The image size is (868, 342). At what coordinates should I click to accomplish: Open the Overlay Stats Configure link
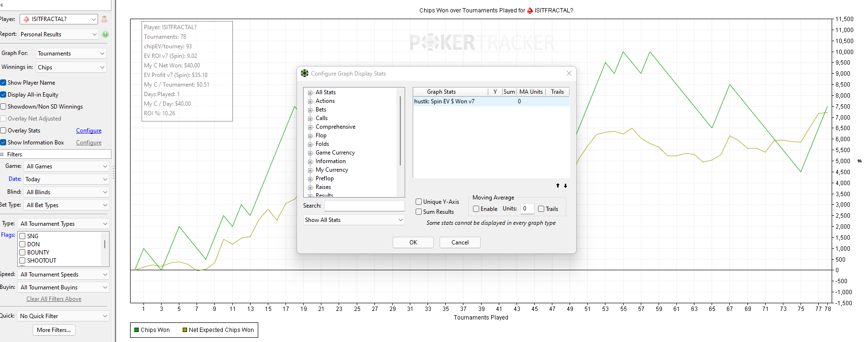[88, 131]
